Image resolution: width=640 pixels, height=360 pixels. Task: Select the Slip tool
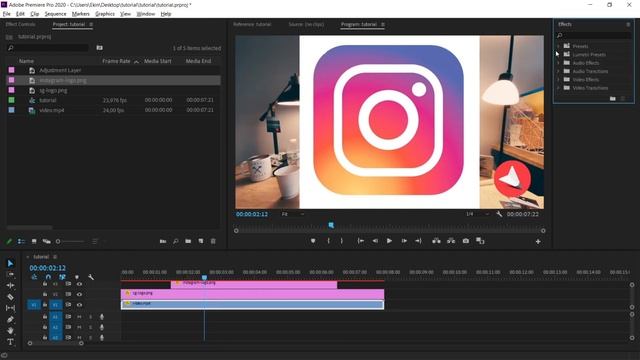pyautogui.click(x=10, y=308)
